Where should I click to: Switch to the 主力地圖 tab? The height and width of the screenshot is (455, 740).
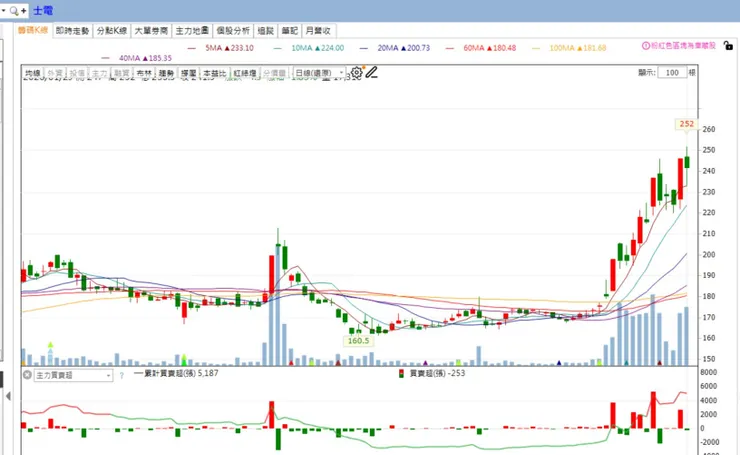pyautogui.click(x=192, y=31)
